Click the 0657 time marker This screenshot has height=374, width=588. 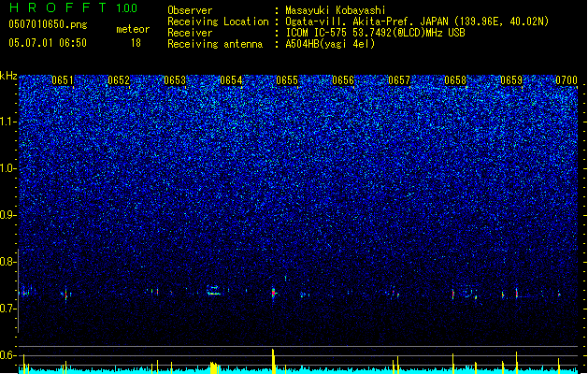pyautogui.click(x=399, y=80)
